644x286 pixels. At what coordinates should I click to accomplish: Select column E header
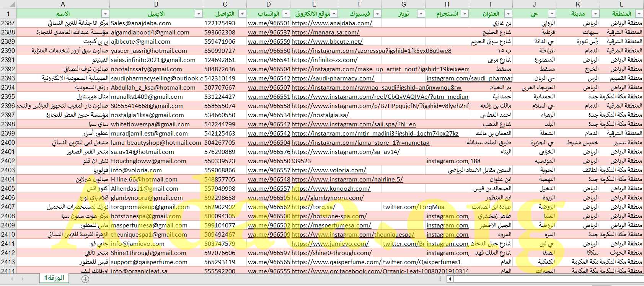(x=314, y=5)
